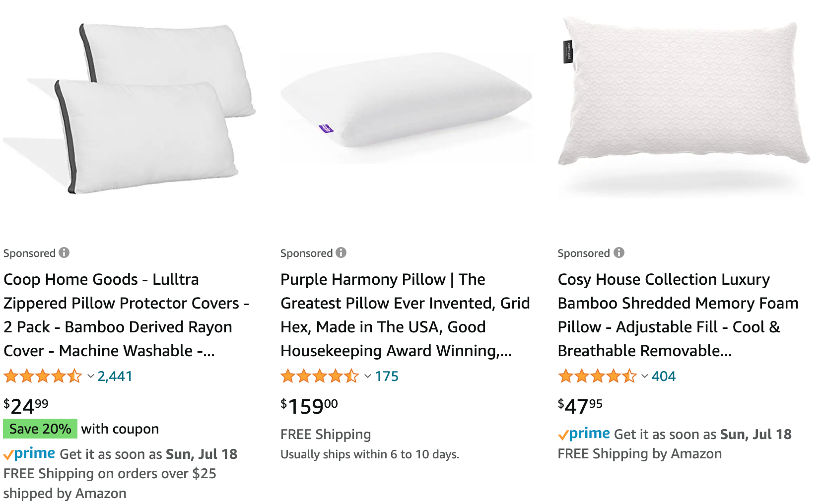Image resolution: width=823 pixels, height=504 pixels.
Task: Click the prime logo under the $47.95 price
Action: click(x=584, y=434)
